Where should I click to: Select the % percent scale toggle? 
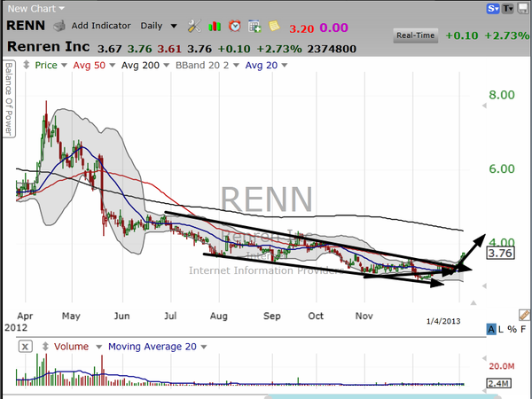512,329
